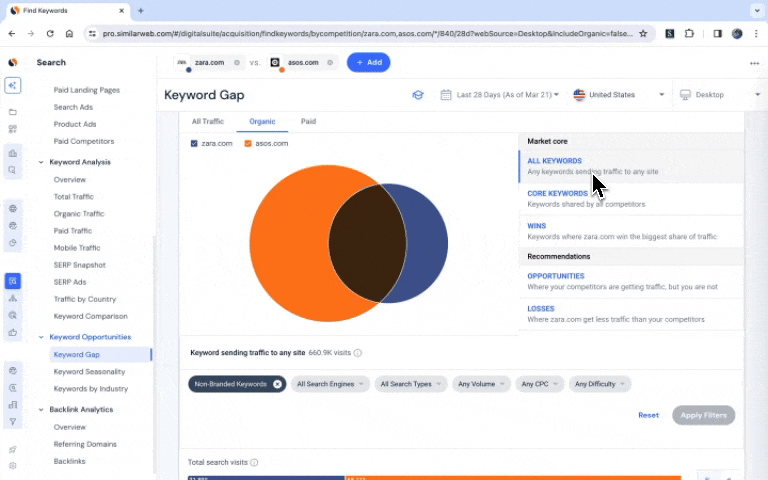
Task: Uncheck the zara.com checkbox
Action: pos(194,144)
